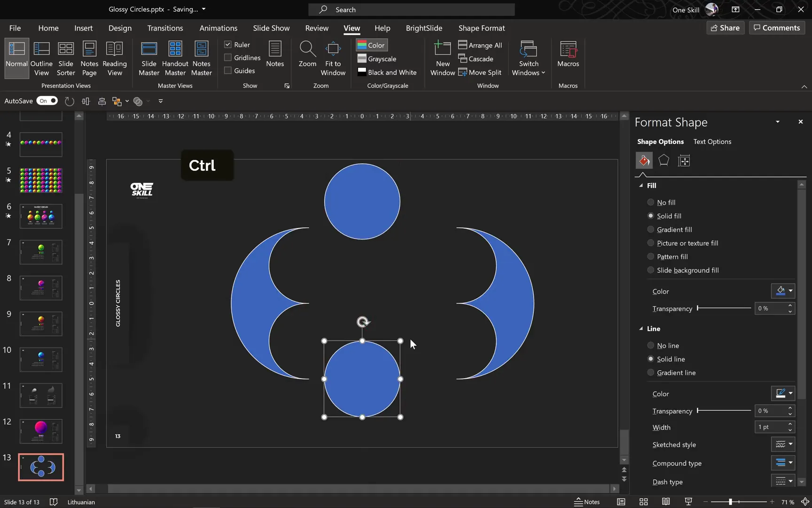Select the Slide Master view
Viewport: 812px width, 508px height.
(149, 57)
